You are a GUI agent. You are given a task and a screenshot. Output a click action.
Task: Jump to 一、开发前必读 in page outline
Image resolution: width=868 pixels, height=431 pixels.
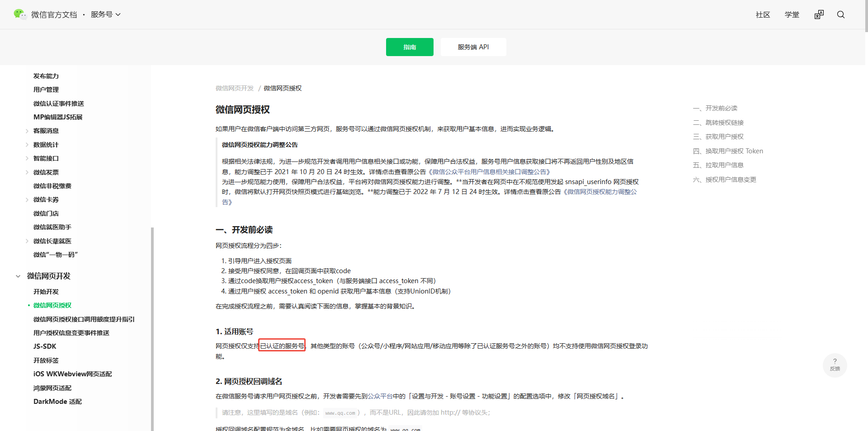click(x=715, y=109)
